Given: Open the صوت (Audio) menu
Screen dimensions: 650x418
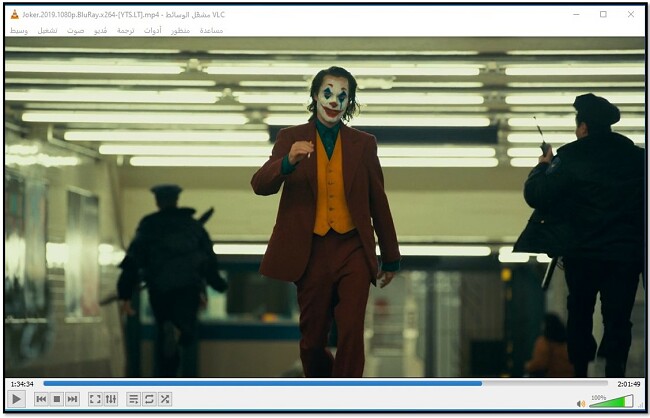Looking at the screenshot, I should coord(75,31).
